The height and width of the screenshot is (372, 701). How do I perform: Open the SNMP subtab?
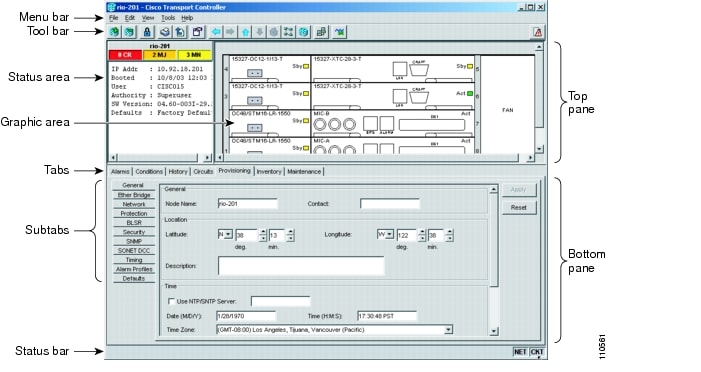[134, 241]
